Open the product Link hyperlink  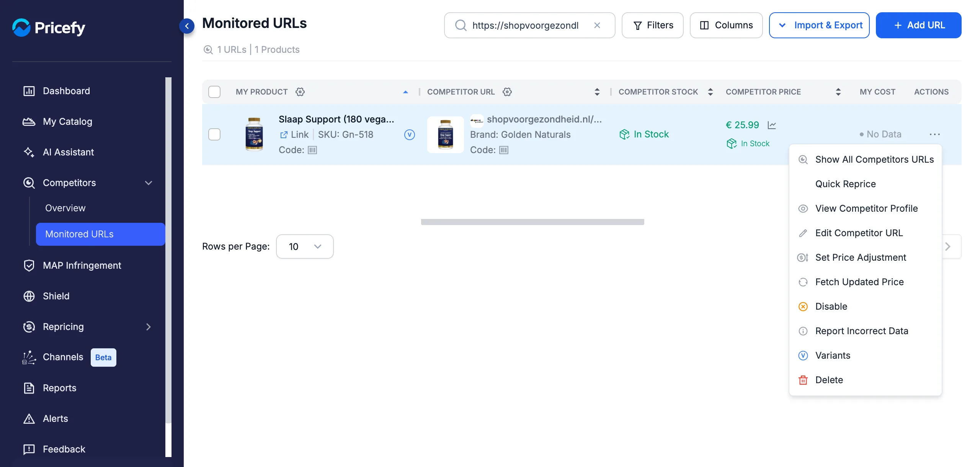(x=295, y=135)
